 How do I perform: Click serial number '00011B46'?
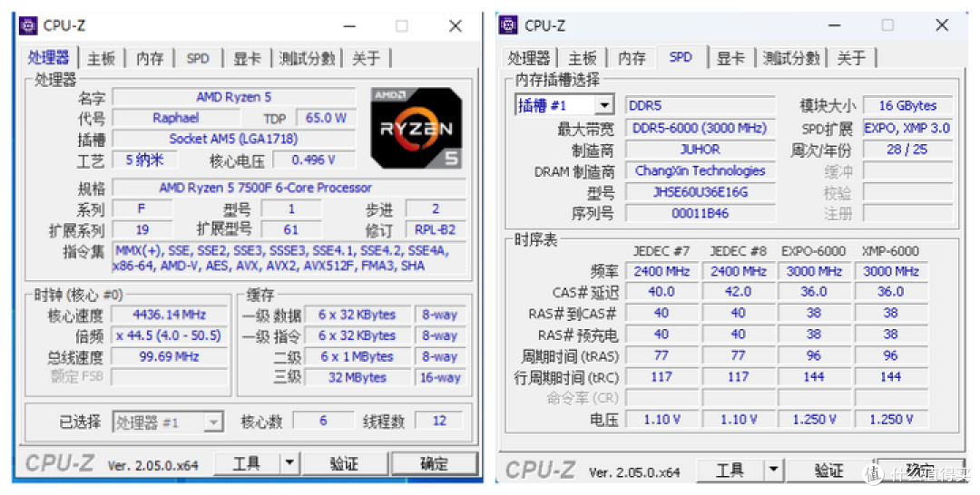tap(701, 213)
